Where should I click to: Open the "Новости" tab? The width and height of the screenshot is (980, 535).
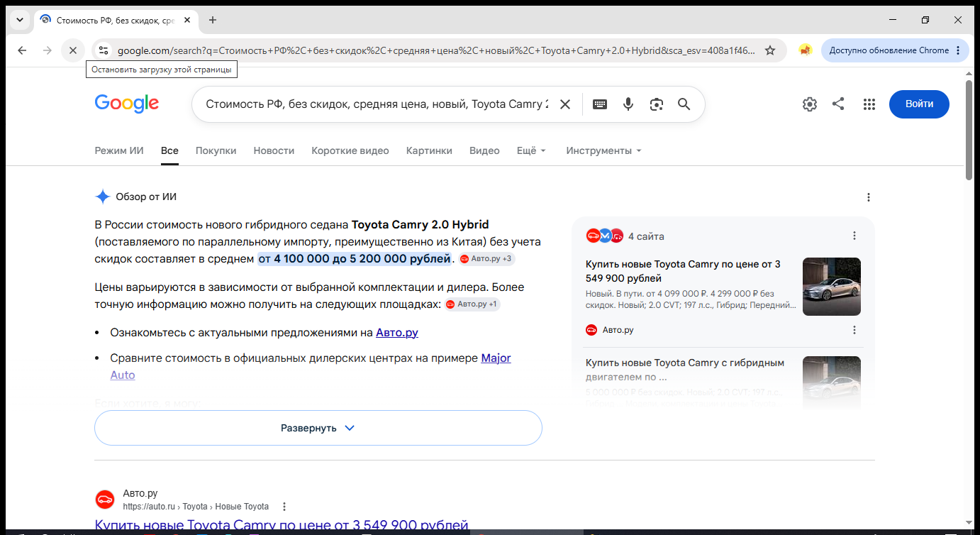coord(274,150)
